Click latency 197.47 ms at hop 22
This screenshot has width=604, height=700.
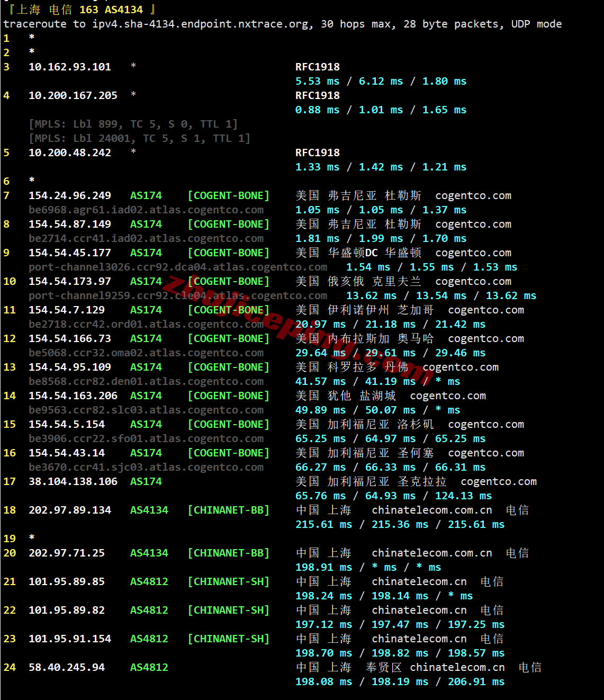pos(400,624)
